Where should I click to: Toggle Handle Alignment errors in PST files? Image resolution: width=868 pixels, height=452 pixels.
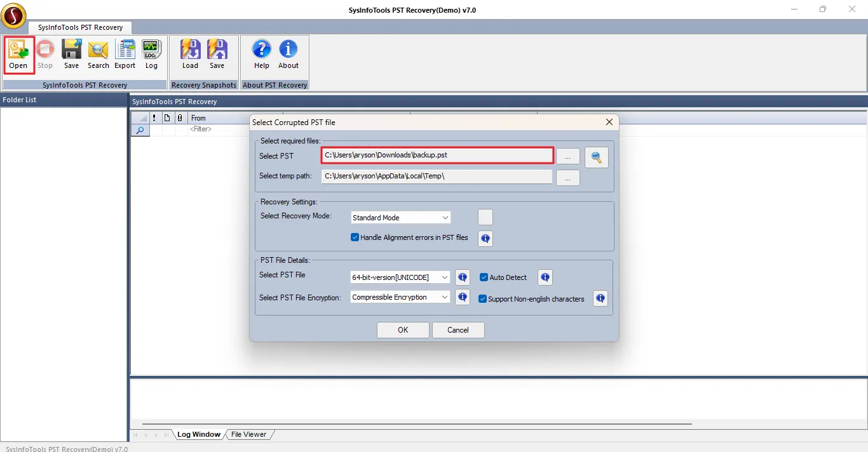pyautogui.click(x=355, y=237)
